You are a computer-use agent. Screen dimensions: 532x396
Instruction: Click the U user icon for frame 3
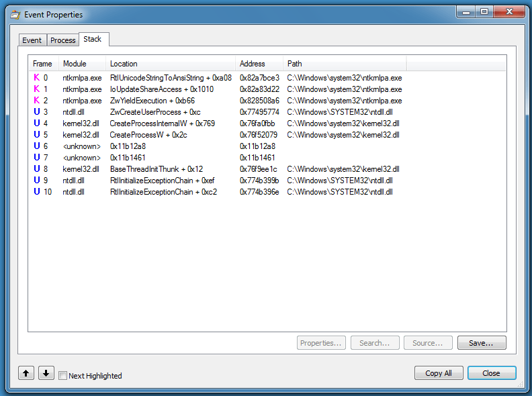coord(36,112)
